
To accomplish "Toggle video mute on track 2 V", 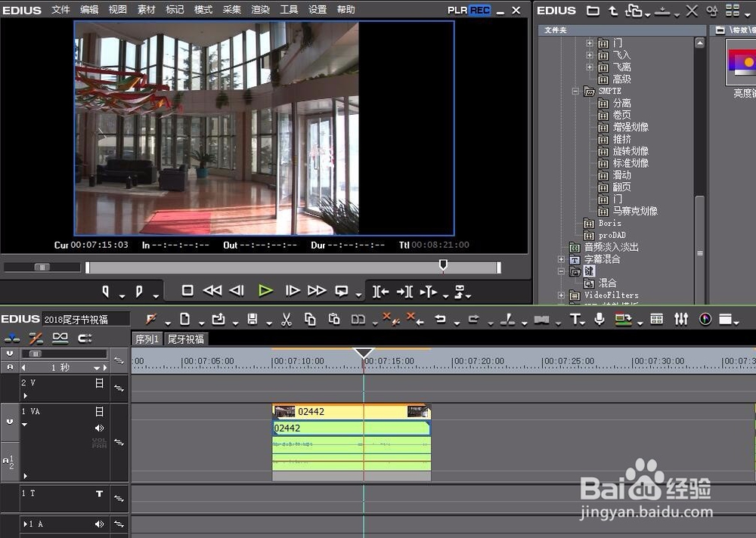I will 99,383.
